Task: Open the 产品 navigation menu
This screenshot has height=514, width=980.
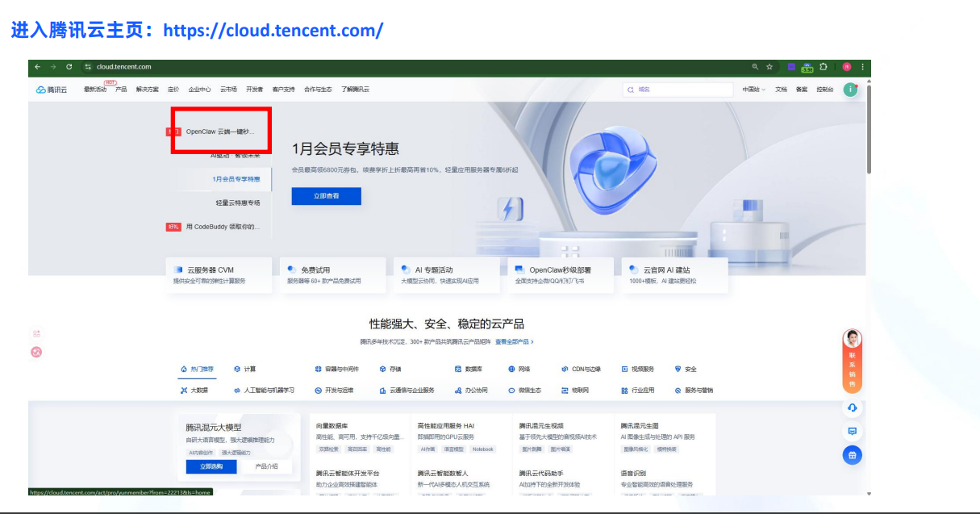Action: 121,90
